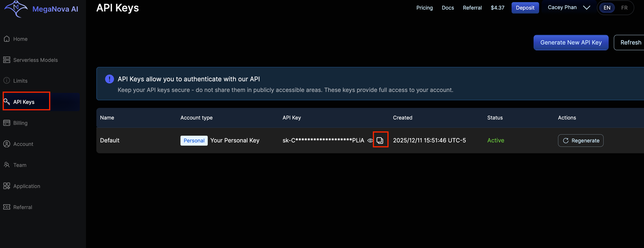Open the Team page
This screenshot has width=644, height=248.
(x=20, y=165)
